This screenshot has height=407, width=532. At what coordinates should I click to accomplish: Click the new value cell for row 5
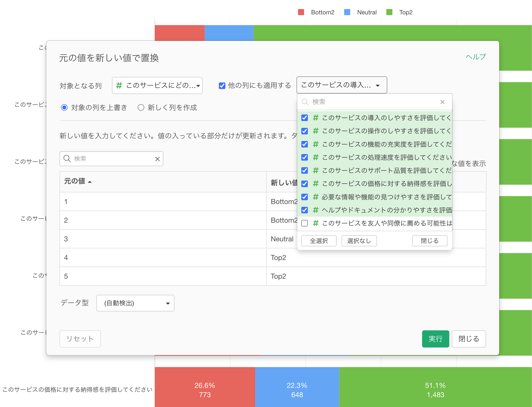click(x=376, y=276)
